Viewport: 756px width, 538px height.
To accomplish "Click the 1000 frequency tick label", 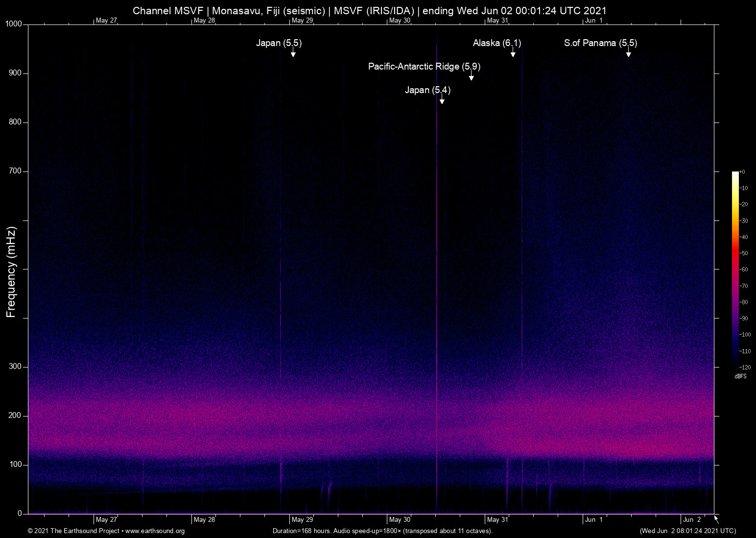I will tap(14, 24).
